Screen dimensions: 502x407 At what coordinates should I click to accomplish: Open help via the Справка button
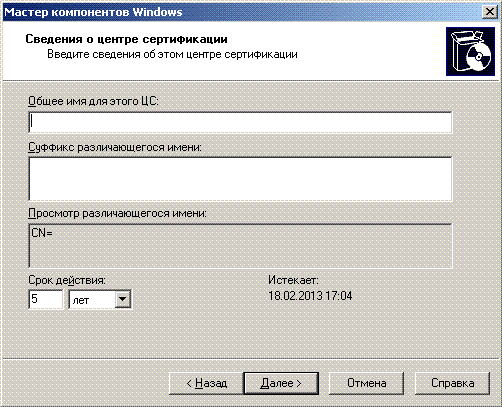[x=452, y=383]
